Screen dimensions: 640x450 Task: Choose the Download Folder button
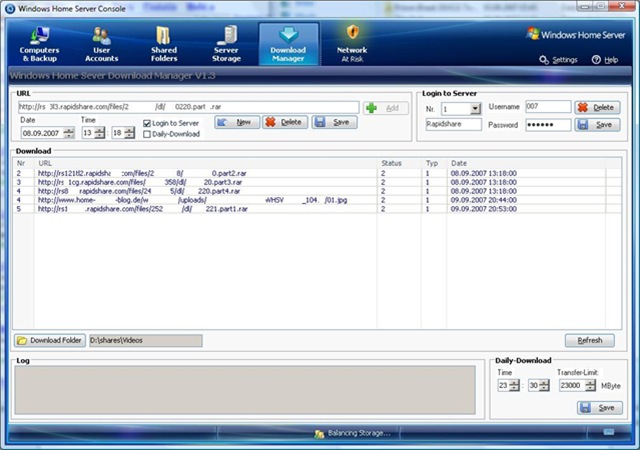50,340
